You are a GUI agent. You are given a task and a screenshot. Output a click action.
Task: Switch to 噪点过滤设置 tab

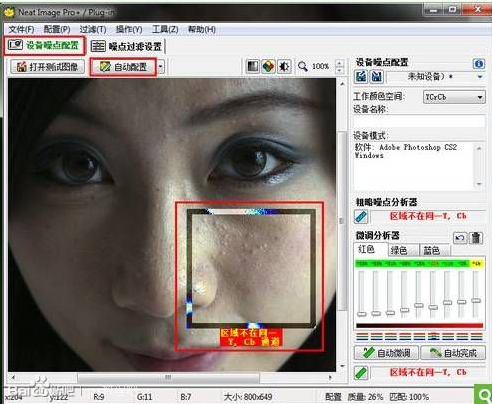pyautogui.click(x=127, y=46)
